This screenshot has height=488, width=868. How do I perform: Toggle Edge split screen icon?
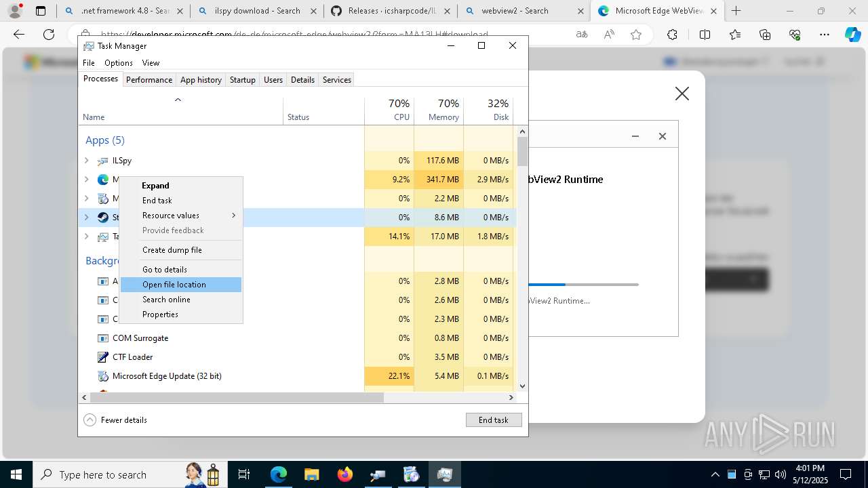click(x=705, y=35)
